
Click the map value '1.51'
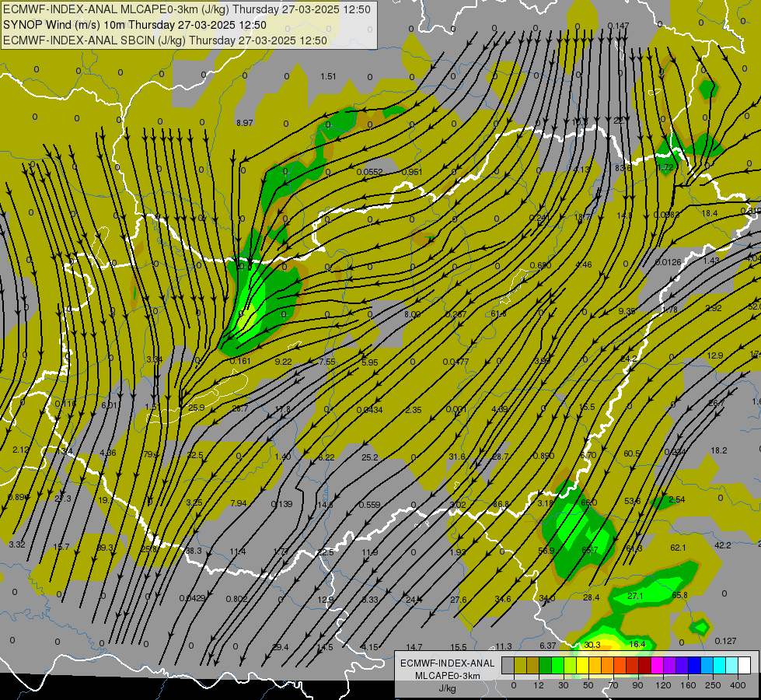(x=328, y=76)
